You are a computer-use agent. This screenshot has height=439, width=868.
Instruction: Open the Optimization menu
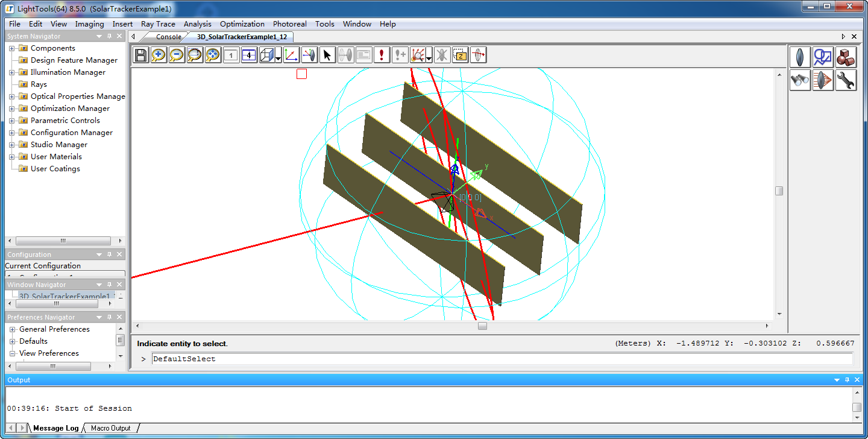[242, 24]
